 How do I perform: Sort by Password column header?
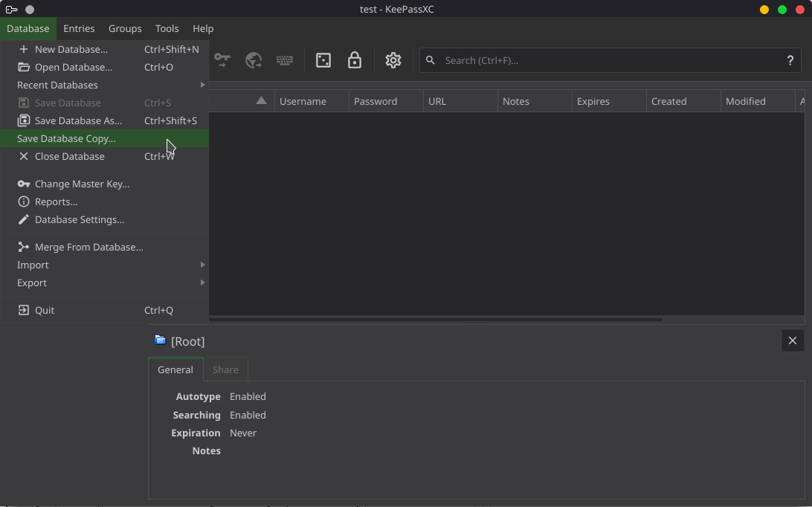tap(387, 101)
